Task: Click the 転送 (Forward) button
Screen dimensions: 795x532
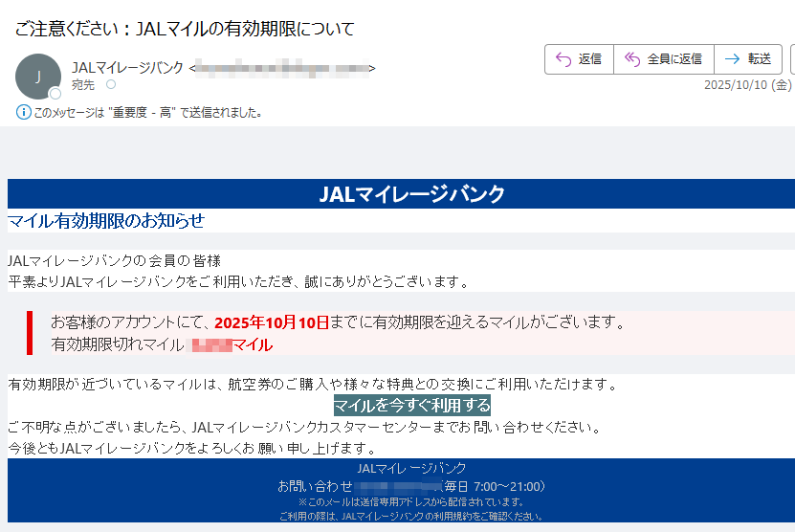Action: (x=748, y=59)
